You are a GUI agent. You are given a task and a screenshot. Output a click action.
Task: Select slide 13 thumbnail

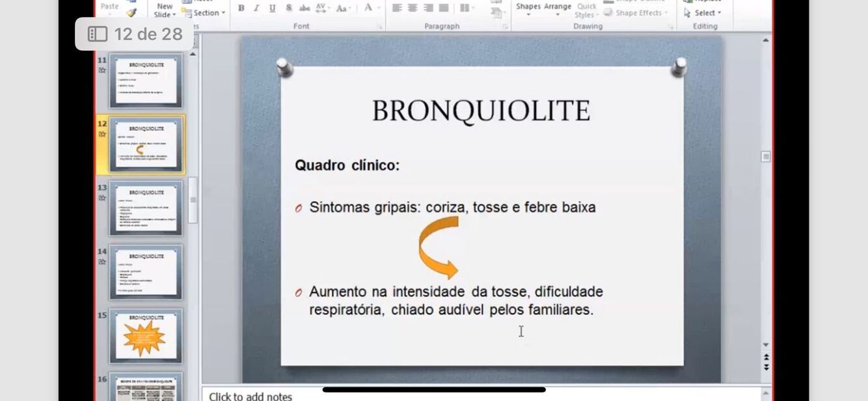(146, 208)
